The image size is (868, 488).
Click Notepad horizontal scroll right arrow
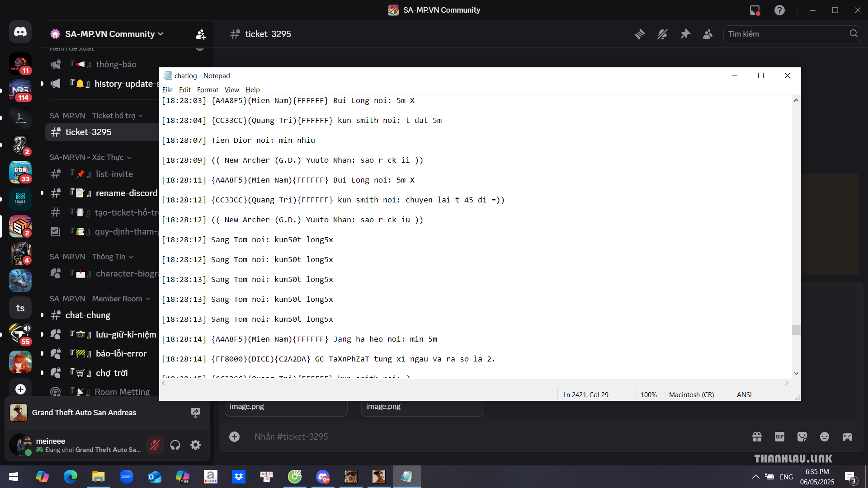point(787,383)
